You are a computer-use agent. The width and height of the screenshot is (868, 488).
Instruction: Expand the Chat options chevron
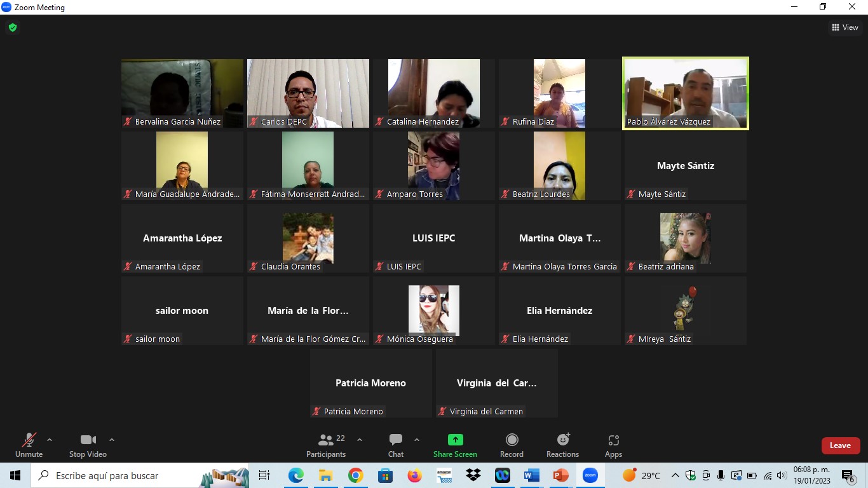pos(417,440)
